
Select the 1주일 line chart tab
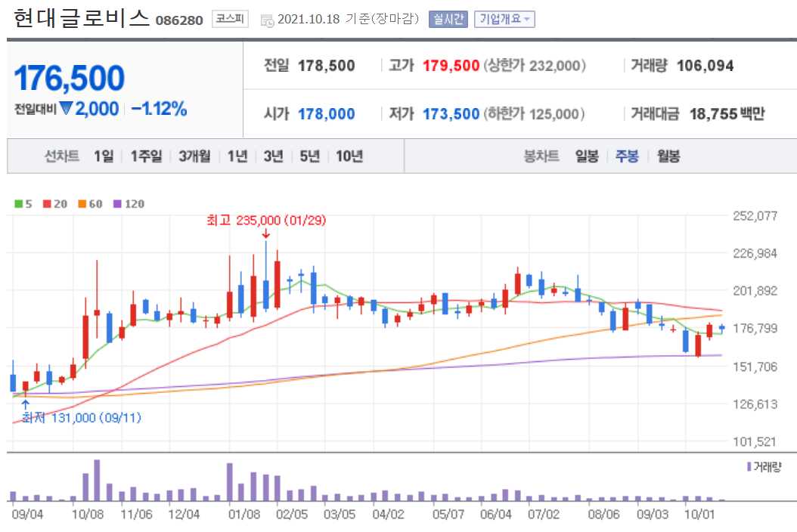147,156
